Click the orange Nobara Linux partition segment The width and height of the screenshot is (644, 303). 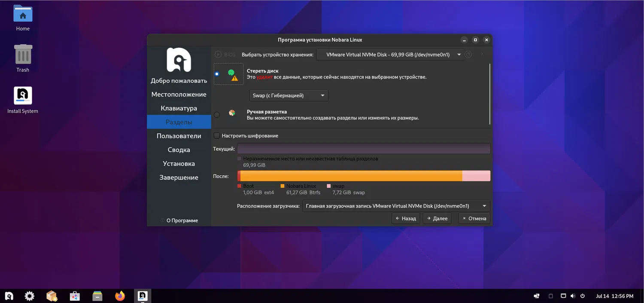[351, 176]
